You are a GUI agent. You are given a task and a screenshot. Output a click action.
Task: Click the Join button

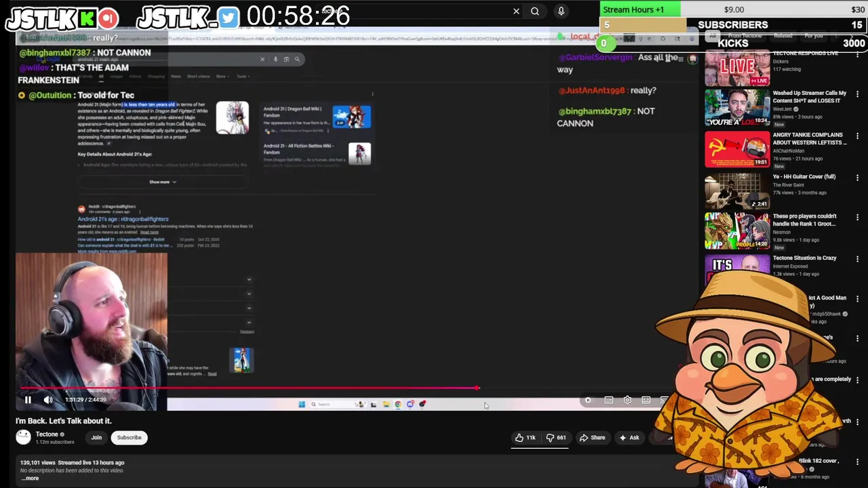[x=96, y=438]
